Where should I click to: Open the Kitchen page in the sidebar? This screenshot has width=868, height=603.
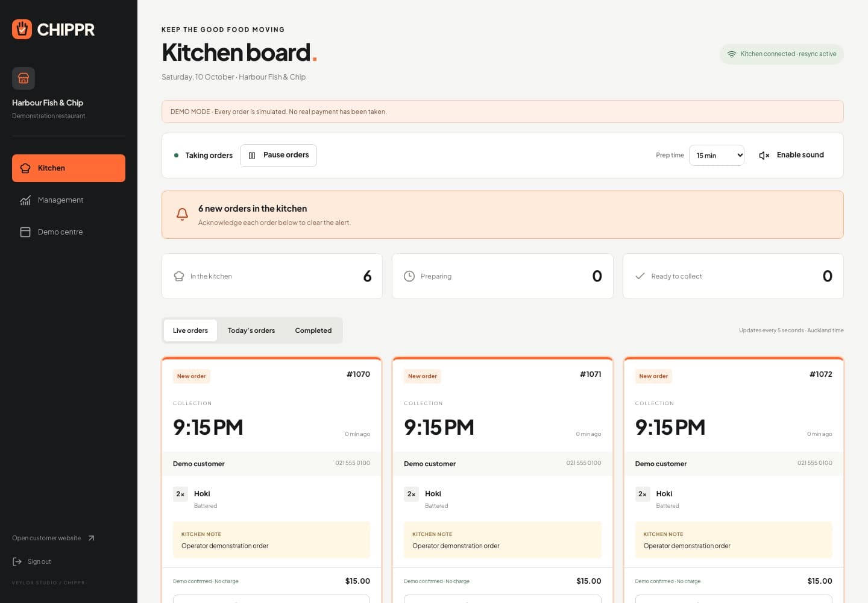pyautogui.click(x=69, y=168)
